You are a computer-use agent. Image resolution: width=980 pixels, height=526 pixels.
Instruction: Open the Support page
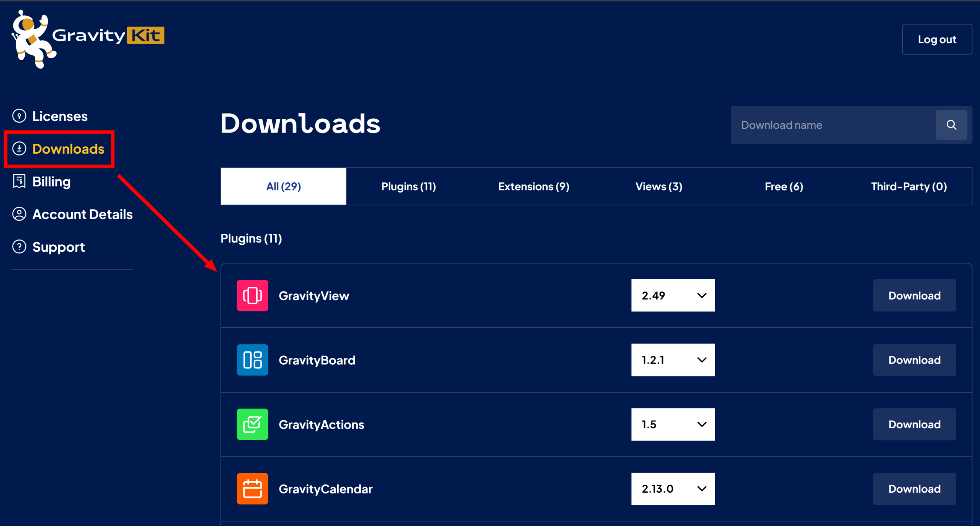(59, 247)
